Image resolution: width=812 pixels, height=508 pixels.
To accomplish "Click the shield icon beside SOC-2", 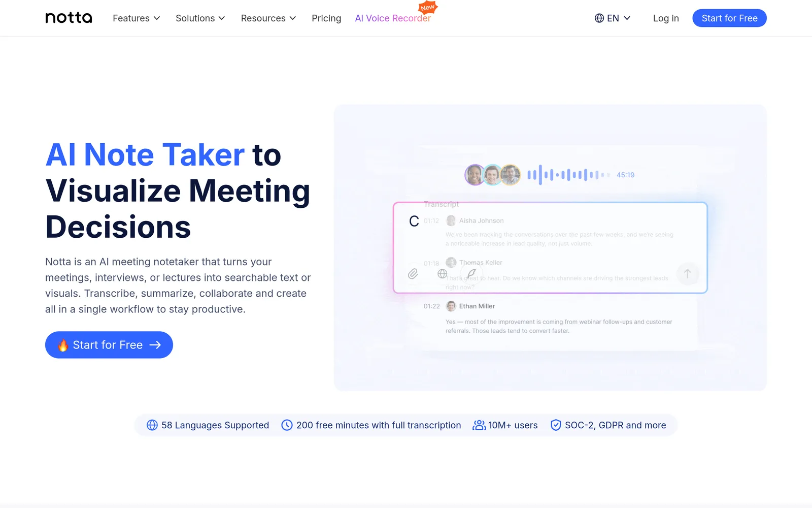I will [556, 425].
